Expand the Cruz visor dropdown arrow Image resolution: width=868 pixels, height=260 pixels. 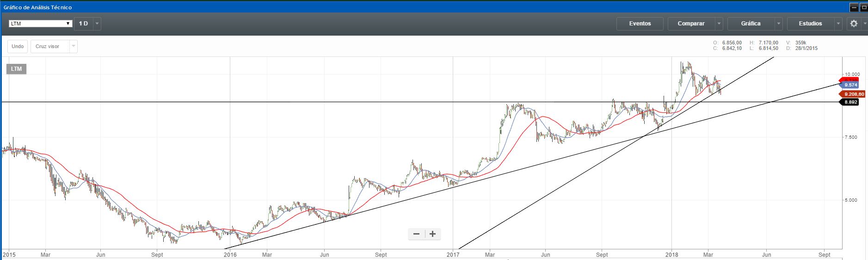pos(74,46)
